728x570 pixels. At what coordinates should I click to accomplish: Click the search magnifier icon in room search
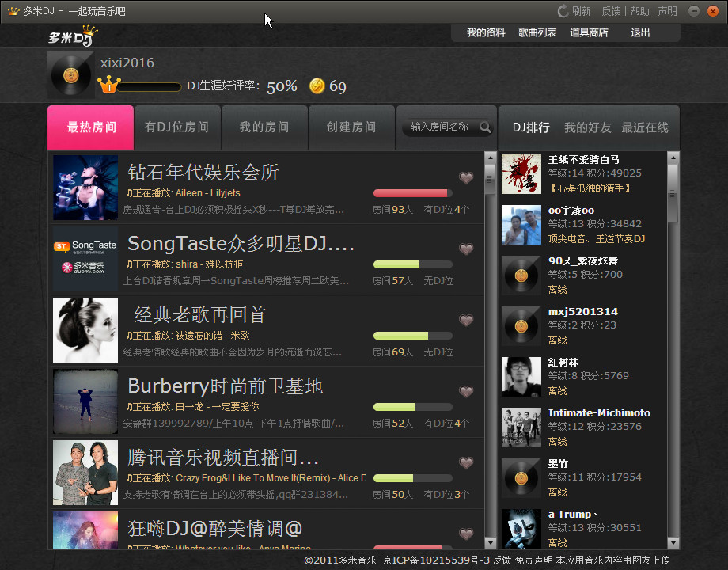tap(485, 127)
